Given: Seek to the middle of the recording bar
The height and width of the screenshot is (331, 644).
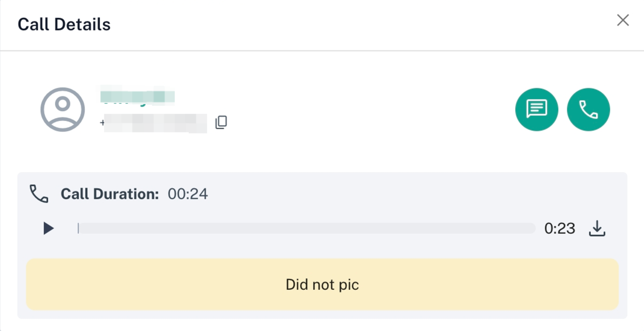Looking at the screenshot, I should click(306, 228).
